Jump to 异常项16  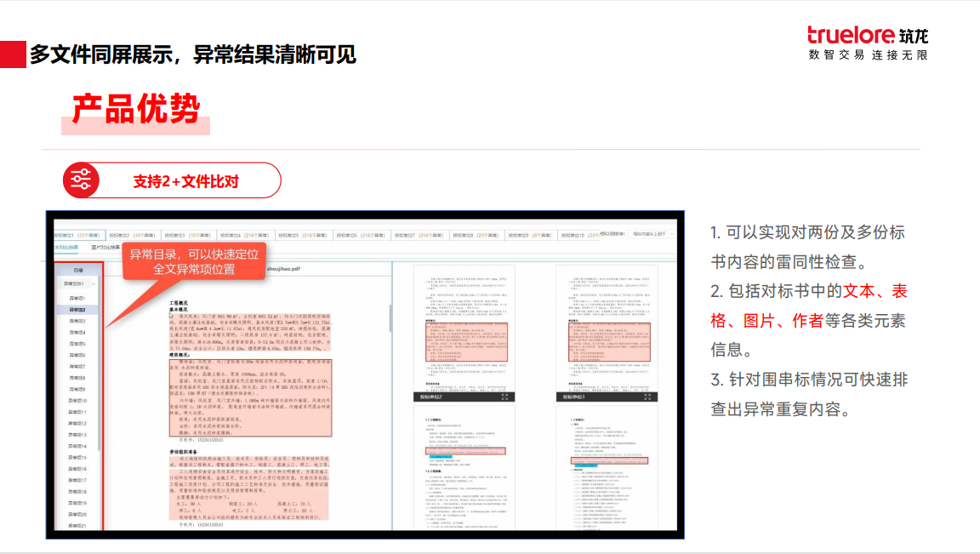77,469
